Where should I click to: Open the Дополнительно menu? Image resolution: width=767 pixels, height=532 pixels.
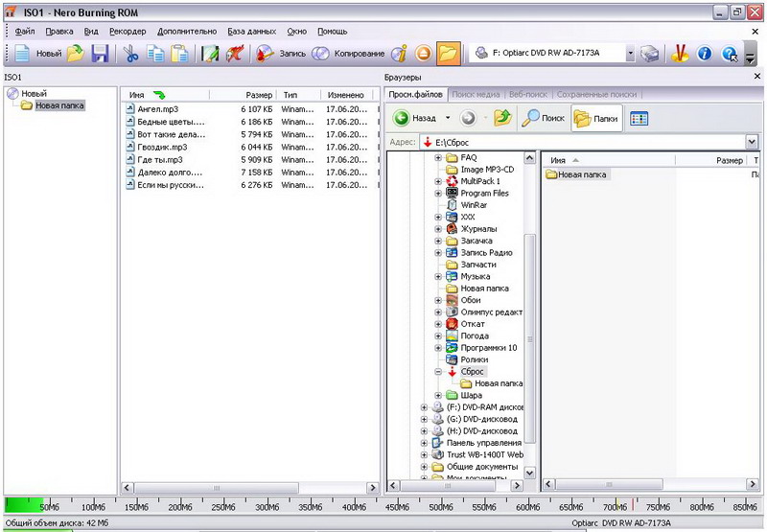187,32
